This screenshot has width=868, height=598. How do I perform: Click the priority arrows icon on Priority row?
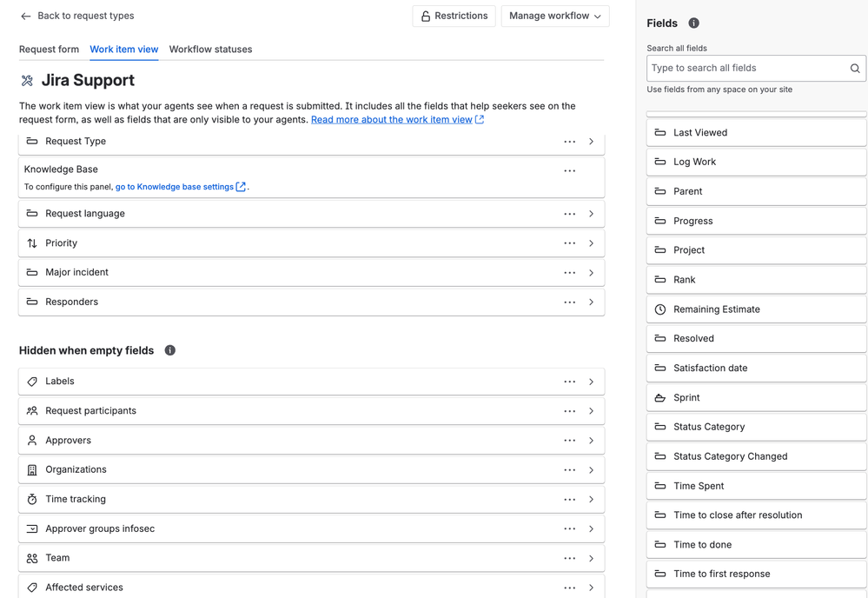[x=32, y=243]
